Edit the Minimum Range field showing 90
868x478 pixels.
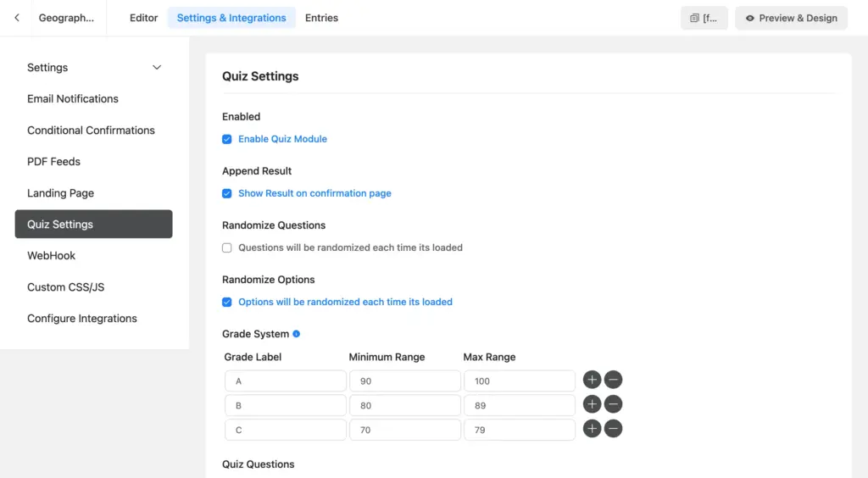pyautogui.click(x=404, y=381)
